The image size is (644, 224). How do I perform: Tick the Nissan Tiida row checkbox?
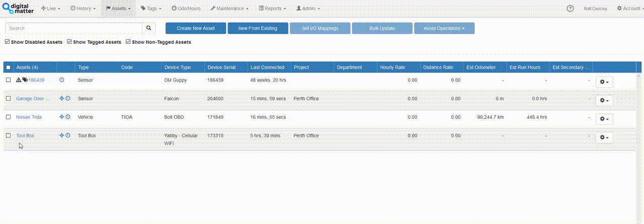click(x=8, y=117)
